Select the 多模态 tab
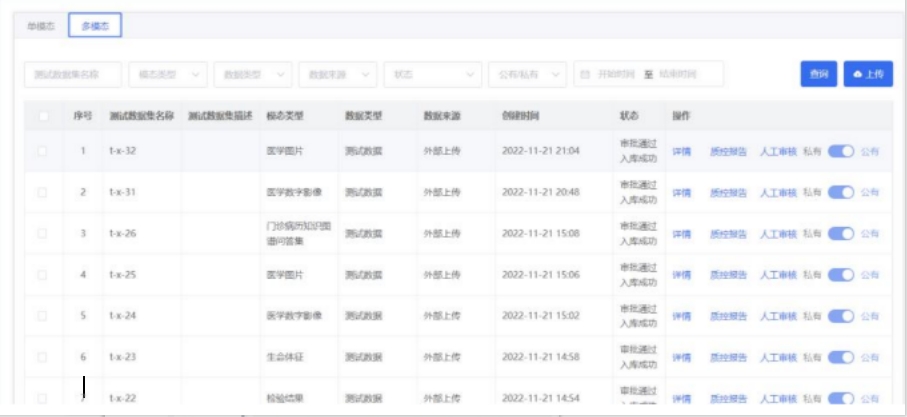Screen dimensions: 907x417 tap(95, 26)
